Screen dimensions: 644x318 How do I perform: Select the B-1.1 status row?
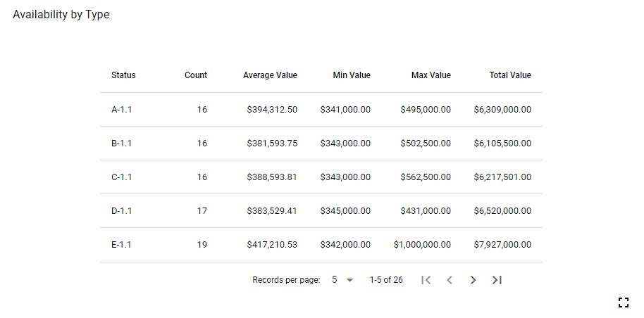coord(121,144)
